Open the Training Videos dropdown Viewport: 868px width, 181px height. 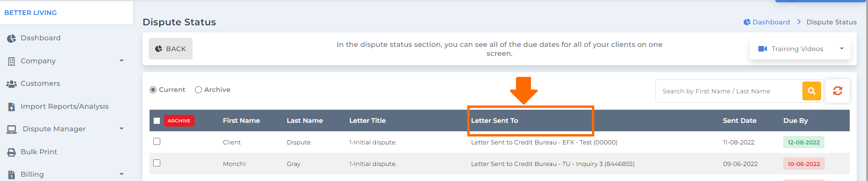click(801, 49)
